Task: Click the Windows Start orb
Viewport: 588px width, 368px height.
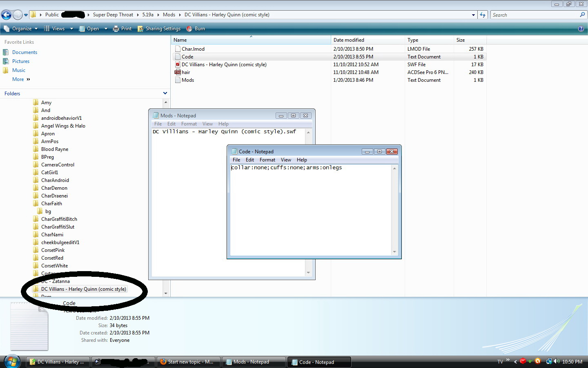Action: [x=12, y=361]
